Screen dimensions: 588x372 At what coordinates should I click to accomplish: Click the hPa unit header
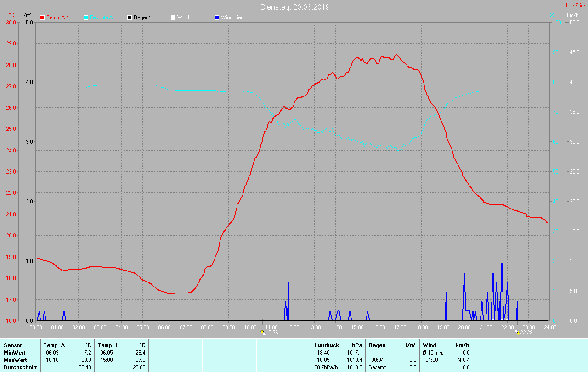point(357,345)
